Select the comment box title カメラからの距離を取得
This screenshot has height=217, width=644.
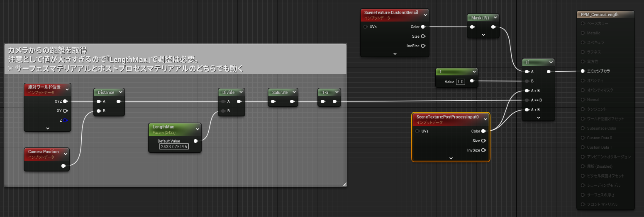point(47,50)
